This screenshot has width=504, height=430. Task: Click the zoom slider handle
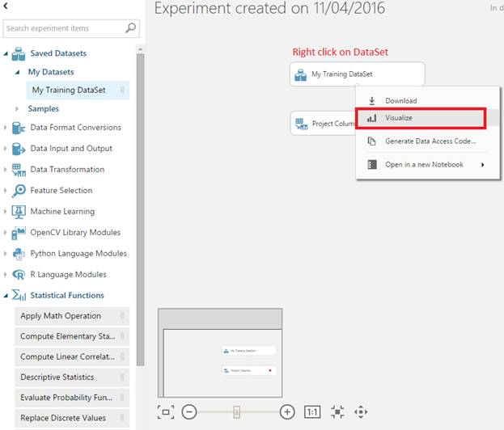click(x=236, y=412)
